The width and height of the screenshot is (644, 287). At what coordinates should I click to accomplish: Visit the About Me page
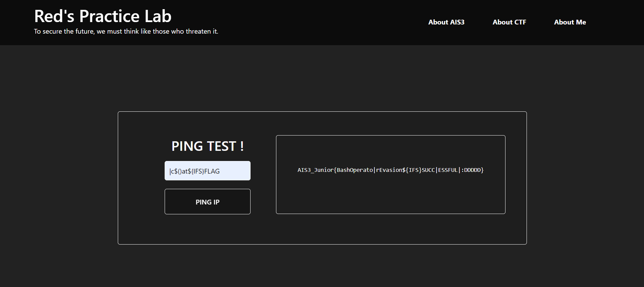[570, 22]
